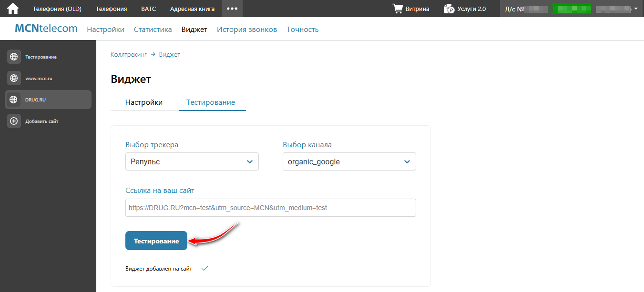Click globe icon next to www.mcn.ru
The image size is (644, 292).
[14, 78]
